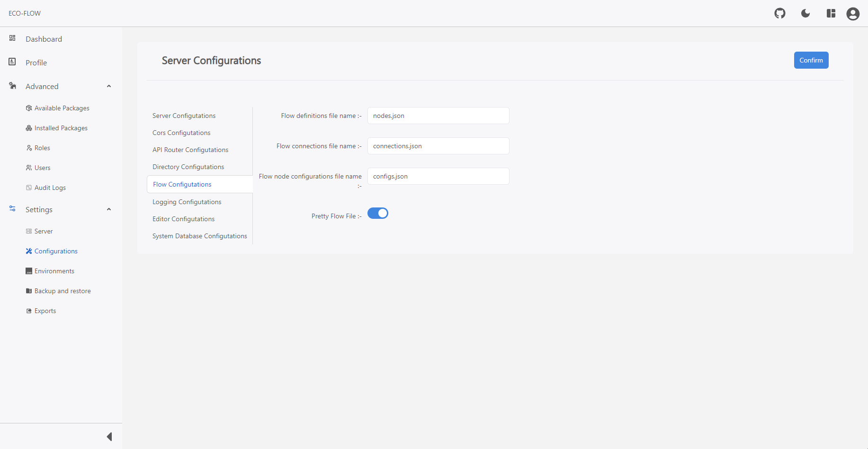Viewport: 868px width, 449px height.
Task: Click the Flow definitions file name label
Action: [x=321, y=116]
